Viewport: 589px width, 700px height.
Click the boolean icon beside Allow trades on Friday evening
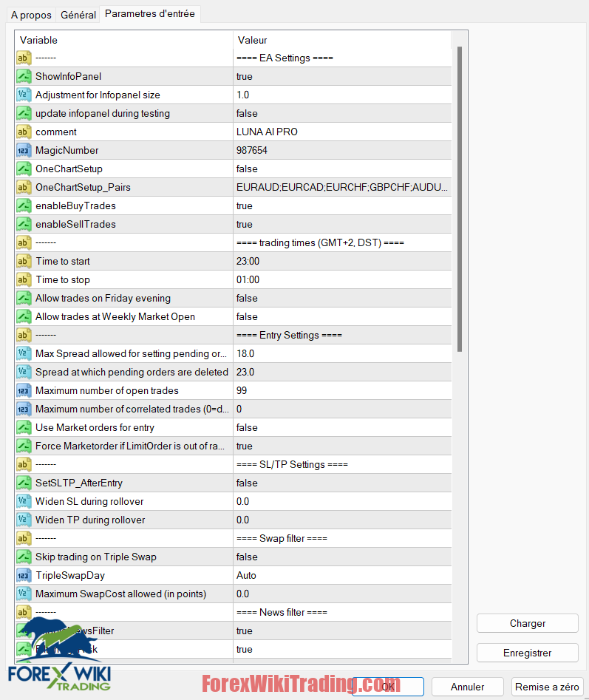[x=24, y=298]
